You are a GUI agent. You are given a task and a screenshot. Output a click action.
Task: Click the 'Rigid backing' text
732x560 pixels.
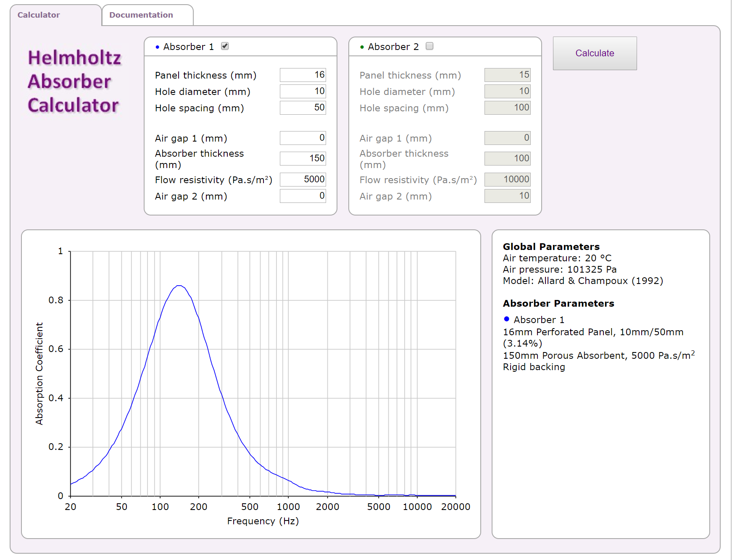[x=534, y=367]
